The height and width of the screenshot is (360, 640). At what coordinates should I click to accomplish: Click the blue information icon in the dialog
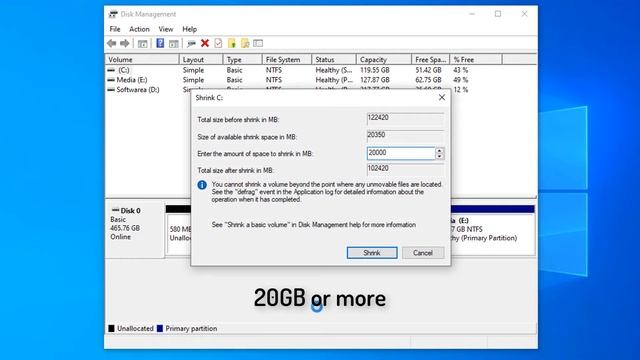(202, 185)
